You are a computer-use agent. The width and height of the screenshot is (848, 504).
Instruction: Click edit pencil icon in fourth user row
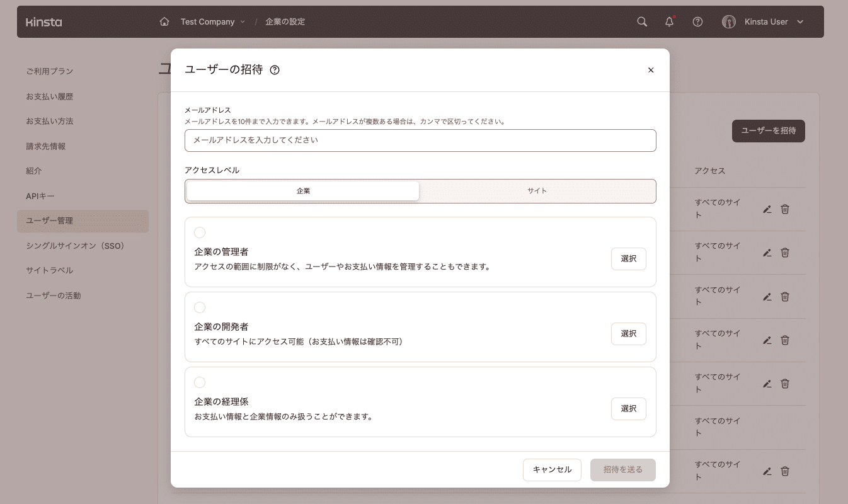click(767, 340)
